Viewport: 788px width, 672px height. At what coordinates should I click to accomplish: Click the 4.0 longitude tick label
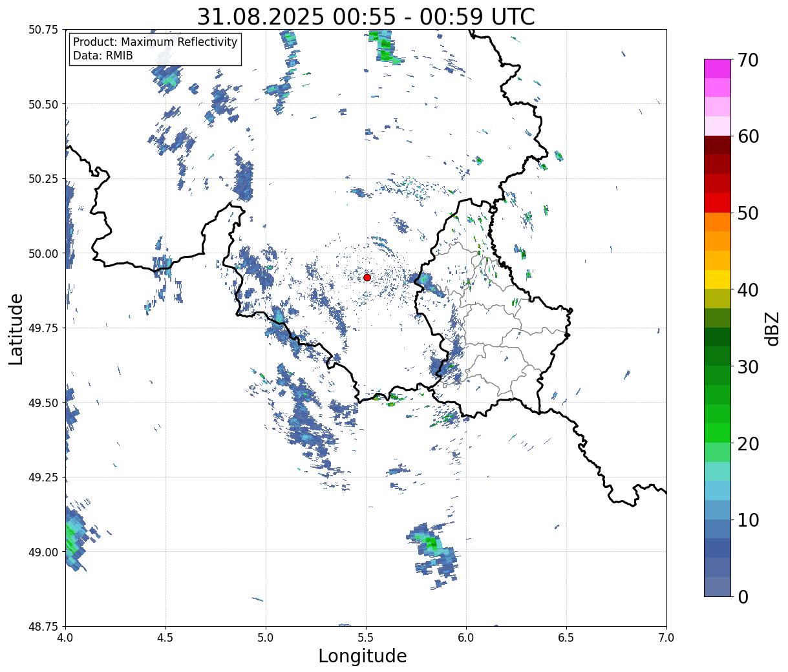point(65,637)
